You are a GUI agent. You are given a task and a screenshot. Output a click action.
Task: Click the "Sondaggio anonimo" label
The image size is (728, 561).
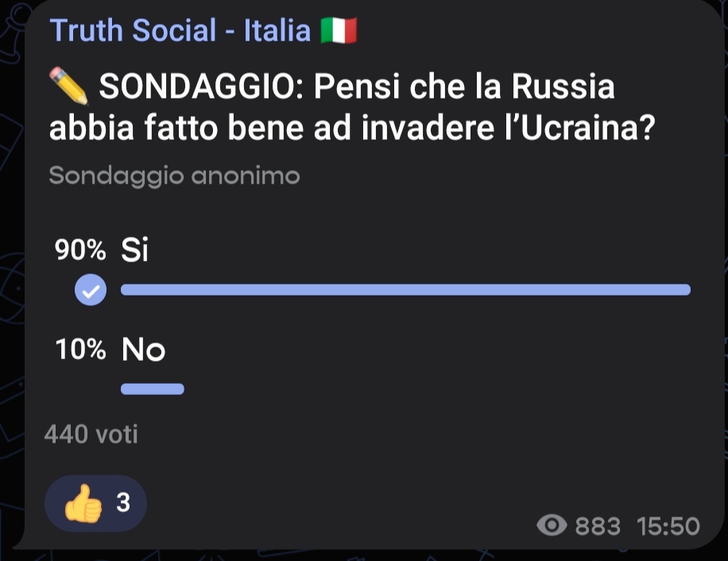click(174, 176)
